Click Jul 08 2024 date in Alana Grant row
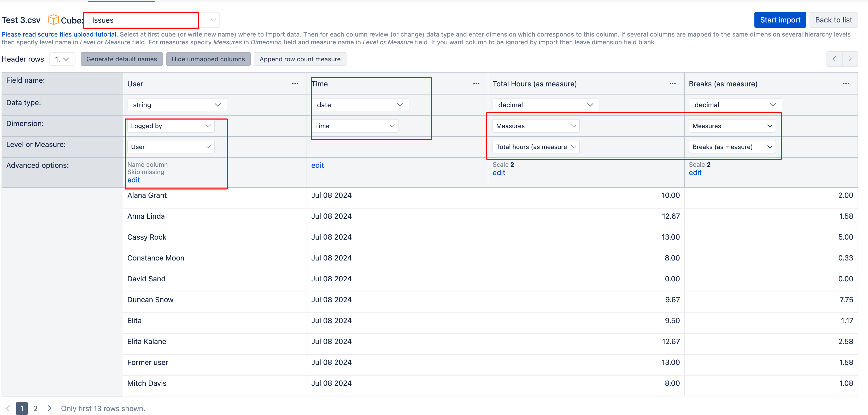This screenshot has height=415, width=868. click(331, 195)
